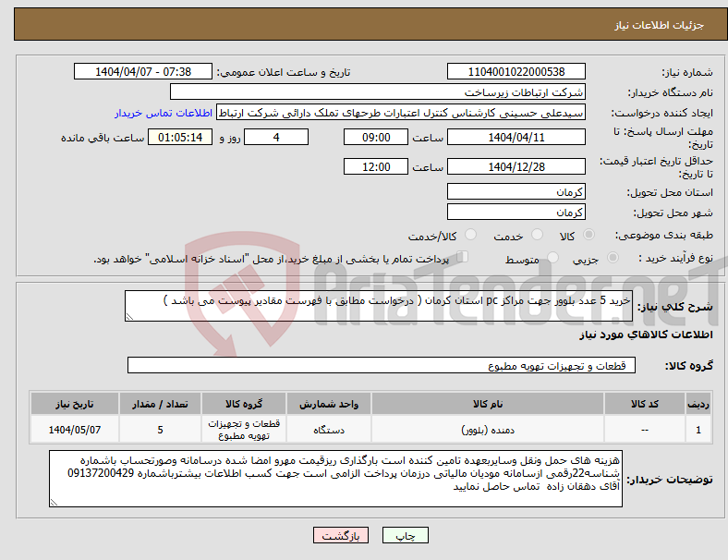Click the remaining time field 01:05:14
Viewport: 728px width, 560px height.
(180, 138)
